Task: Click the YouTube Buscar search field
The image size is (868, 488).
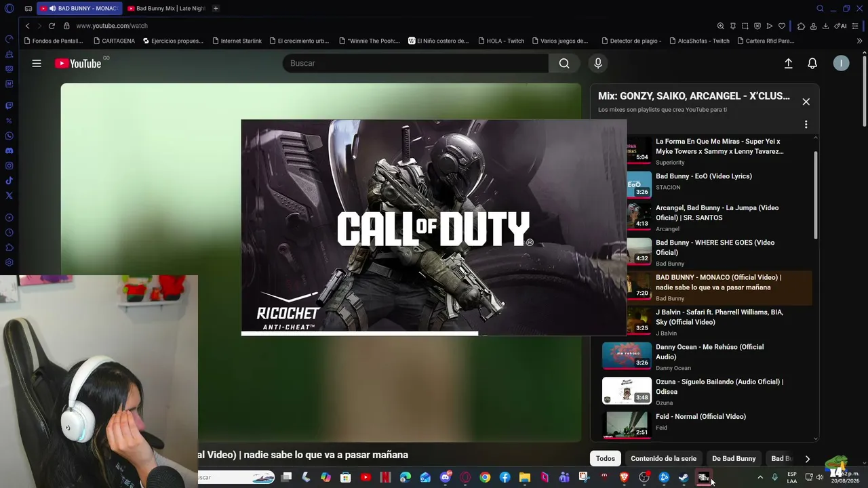Action: [x=415, y=63]
